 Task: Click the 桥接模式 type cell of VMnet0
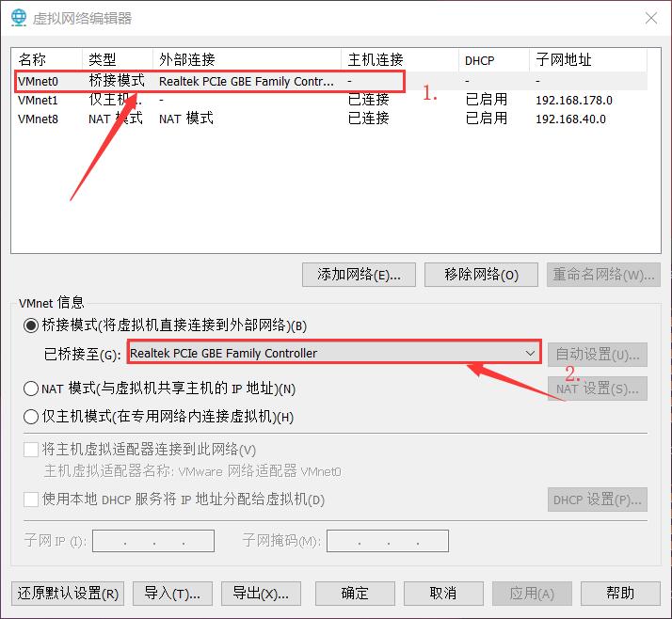pos(117,81)
